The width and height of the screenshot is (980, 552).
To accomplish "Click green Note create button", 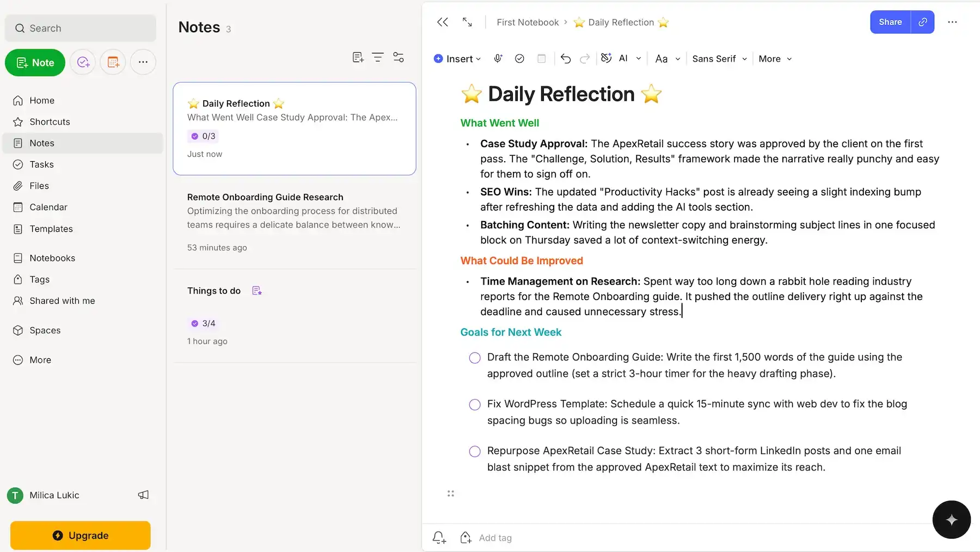I will [x=35, y=63].
